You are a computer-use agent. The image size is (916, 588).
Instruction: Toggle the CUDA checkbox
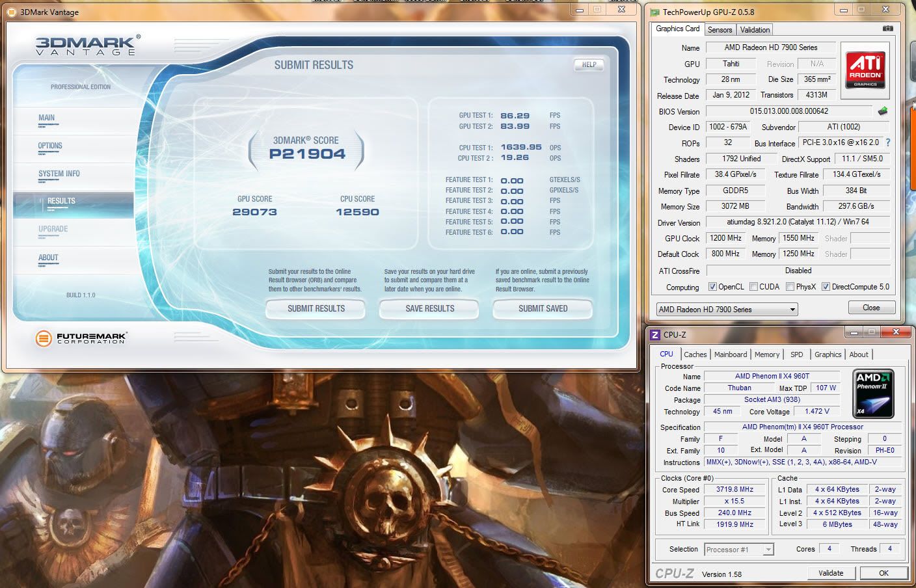pos(753,287)
